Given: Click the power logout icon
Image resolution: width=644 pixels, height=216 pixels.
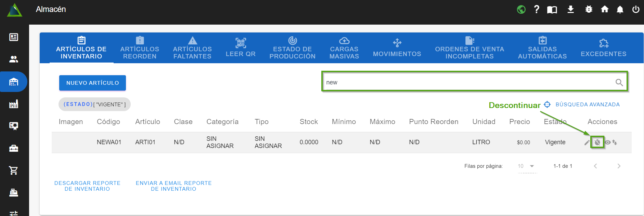Looking at the screenshot, I should [x=635, y=10].
